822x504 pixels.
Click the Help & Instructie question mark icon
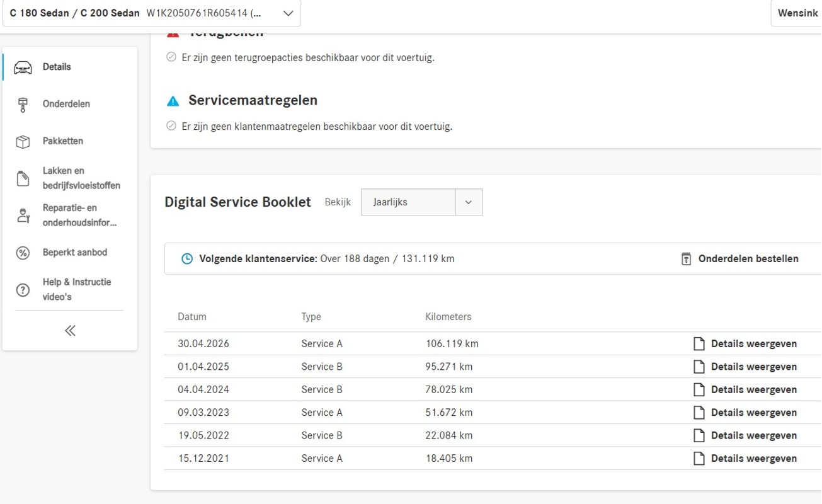[23, 290]
